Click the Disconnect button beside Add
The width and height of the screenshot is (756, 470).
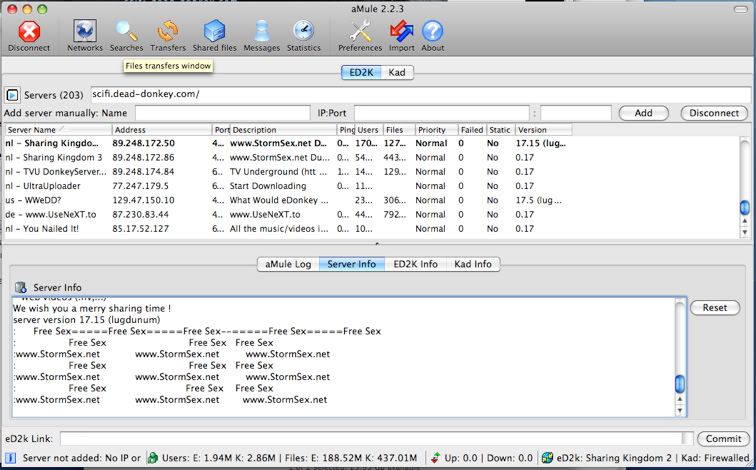pyautogui.click(x=714, y=113)
